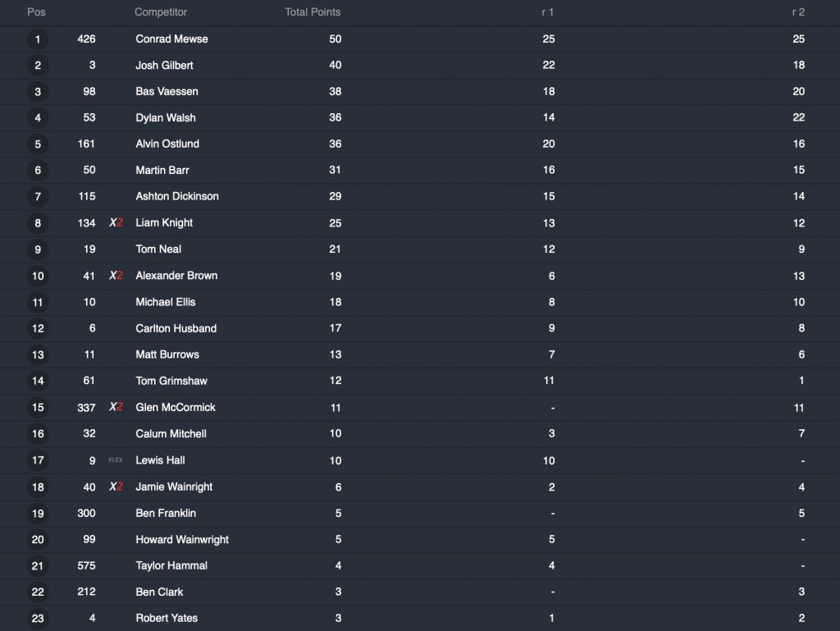The width and height of the screenshot is (840, 631).
Task: Sort by Total Points column header
Action: [x=313, y=12]
